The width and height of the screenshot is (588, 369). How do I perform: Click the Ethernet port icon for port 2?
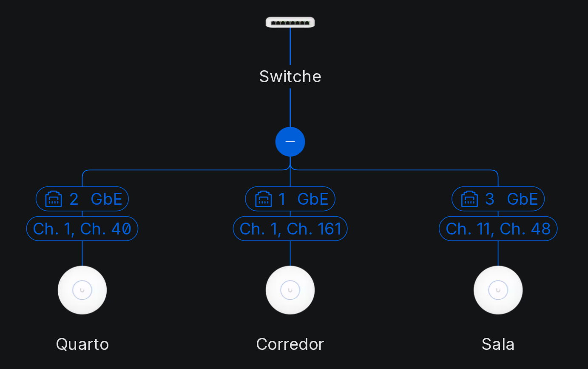point(54,199)
